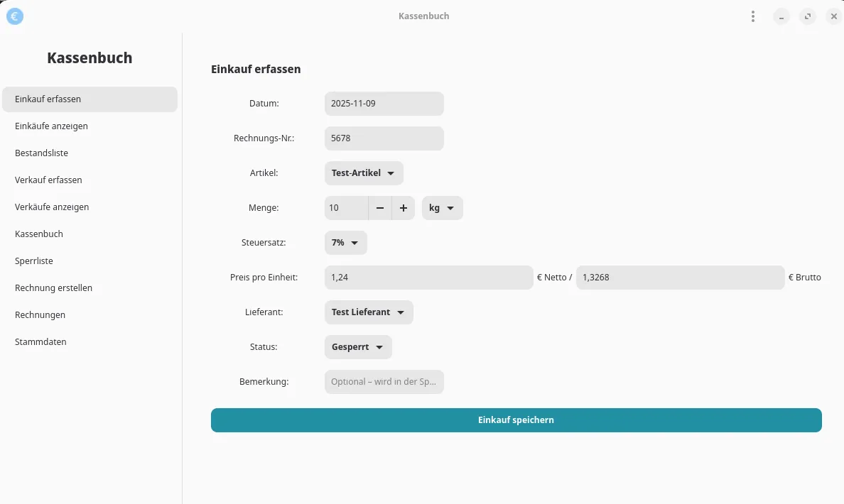Select a supplier from Lieferant dropdown

[x=369, y=312]
